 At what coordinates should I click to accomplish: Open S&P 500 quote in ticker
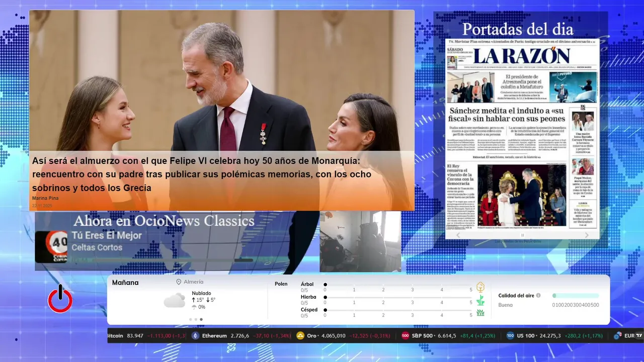(448, 335)
